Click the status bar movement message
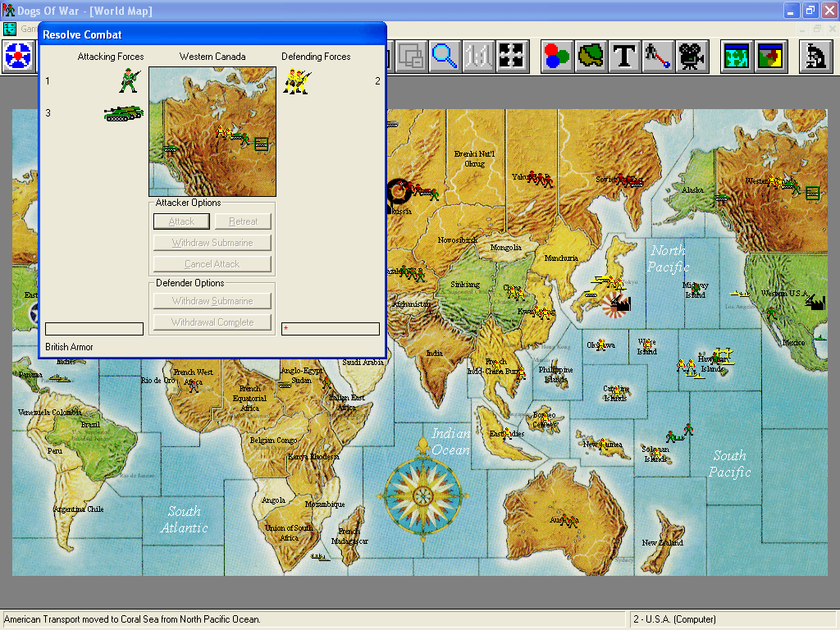The height and width of the screenshot is (630, 840). click(132, 619)
